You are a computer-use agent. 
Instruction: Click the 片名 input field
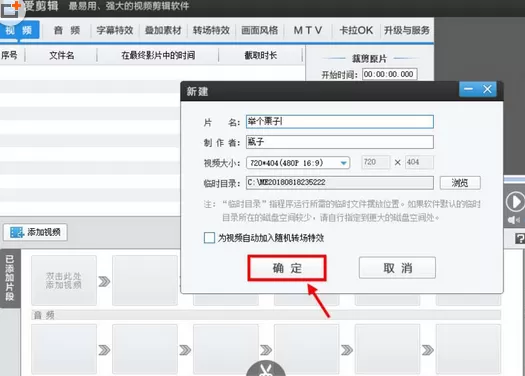340,122
